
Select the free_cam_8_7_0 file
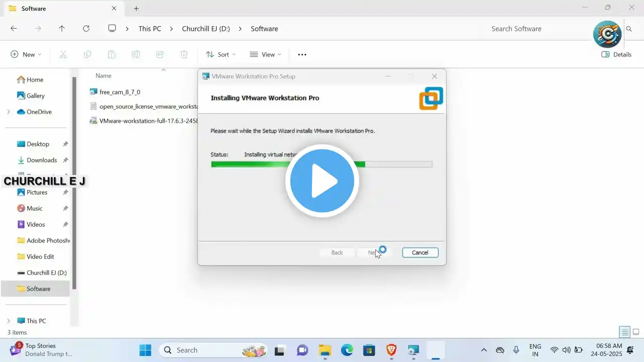pos(120,92)
